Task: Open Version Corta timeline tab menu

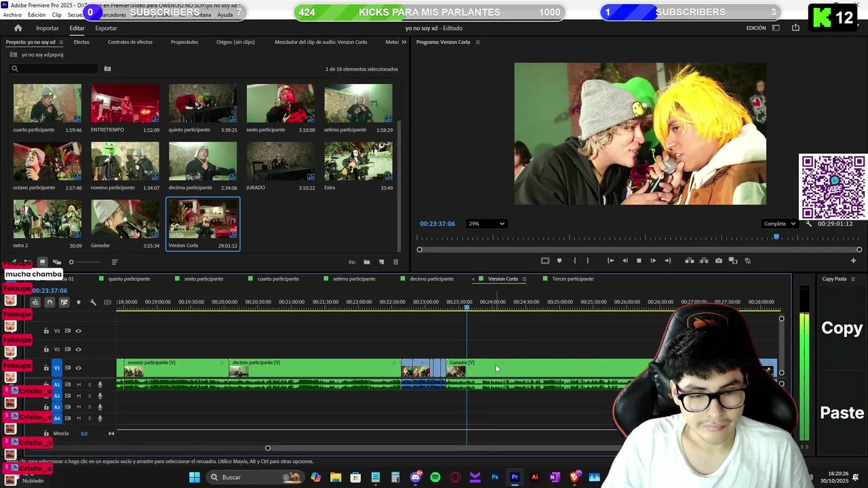Action: 524,279
